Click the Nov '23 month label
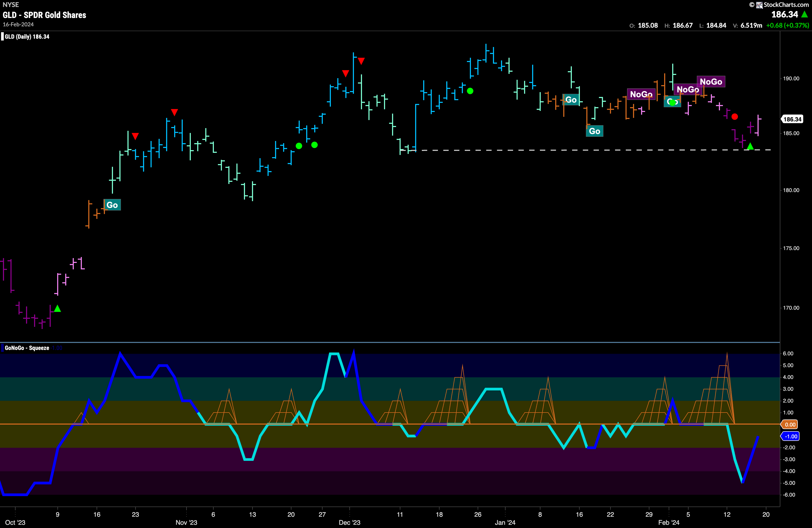This screenshot has height=528, width=812. 186,523
